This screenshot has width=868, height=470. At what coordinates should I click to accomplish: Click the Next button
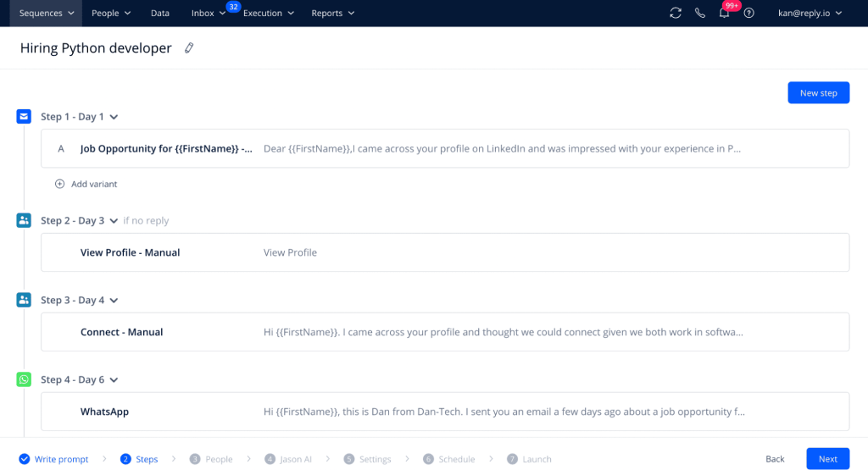click(827, 459)
